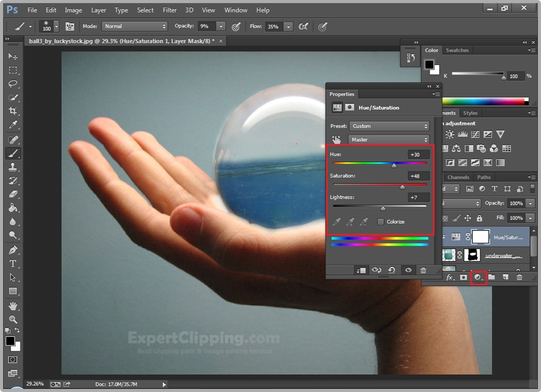Image resolution: width=541 pixels, height=392 pixels.
Task: Pick the Clone Stamp tool
Action: [x=12, y=167]
